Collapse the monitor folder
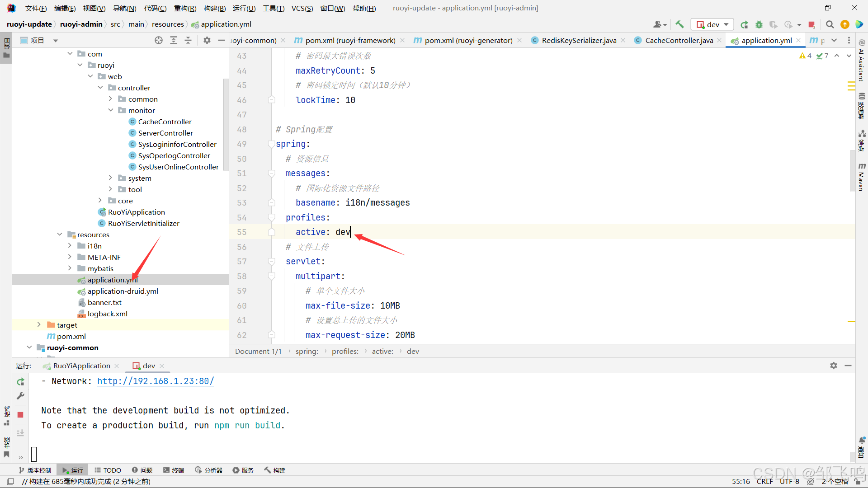 [111, 110]
